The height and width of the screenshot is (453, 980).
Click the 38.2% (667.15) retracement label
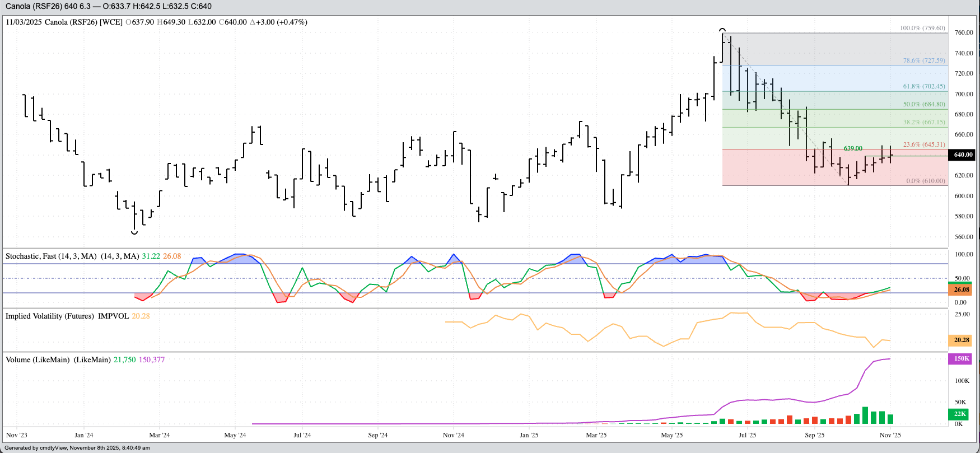(x=923, y=122)
